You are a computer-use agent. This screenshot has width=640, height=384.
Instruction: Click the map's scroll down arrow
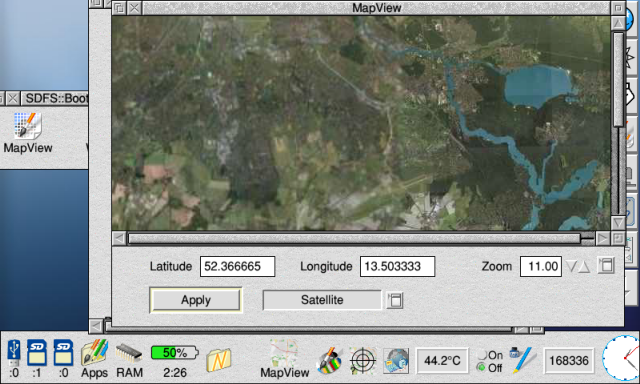point(618,223)
